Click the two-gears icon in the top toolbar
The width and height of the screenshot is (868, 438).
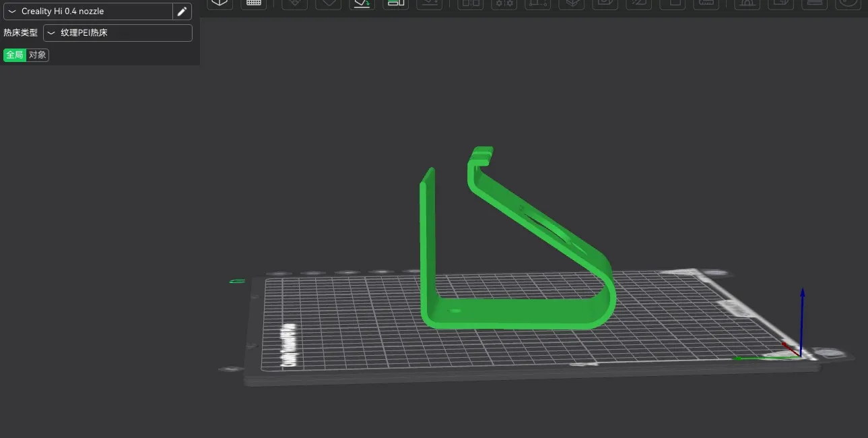point(504,3)
